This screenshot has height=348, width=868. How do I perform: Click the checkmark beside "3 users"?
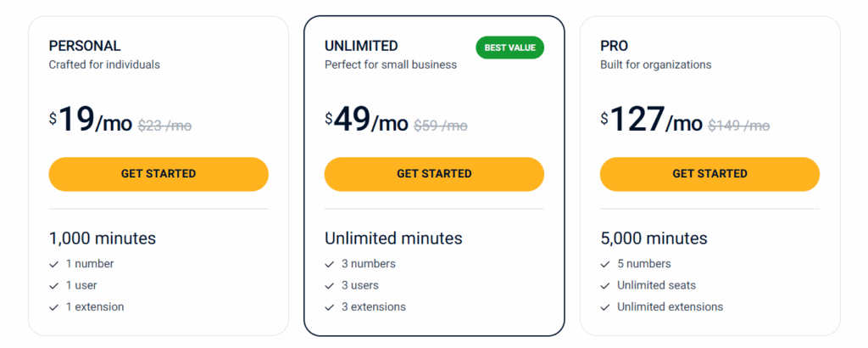point(330,285)
